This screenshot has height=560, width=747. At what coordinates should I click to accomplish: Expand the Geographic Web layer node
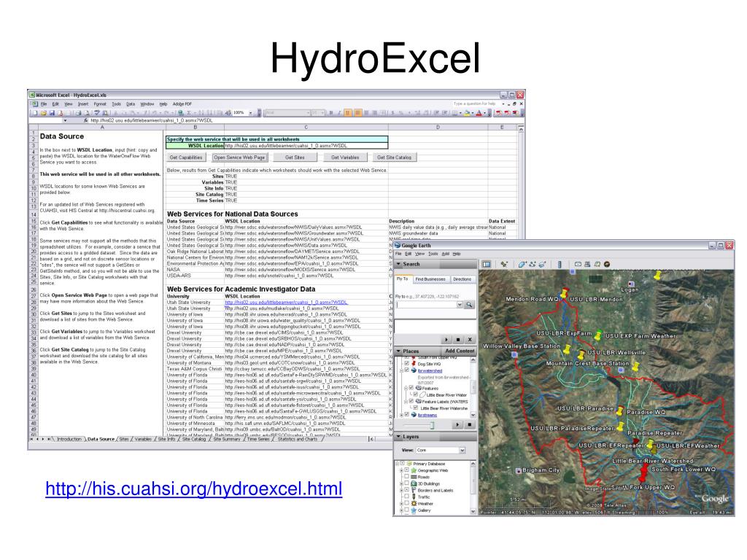click(402, 470)
